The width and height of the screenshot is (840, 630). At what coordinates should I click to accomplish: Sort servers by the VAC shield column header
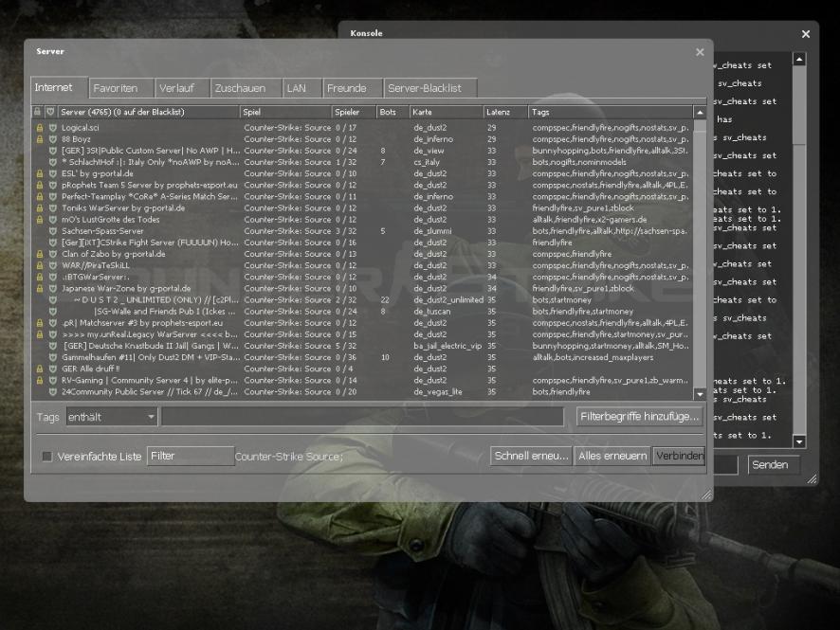51,112
